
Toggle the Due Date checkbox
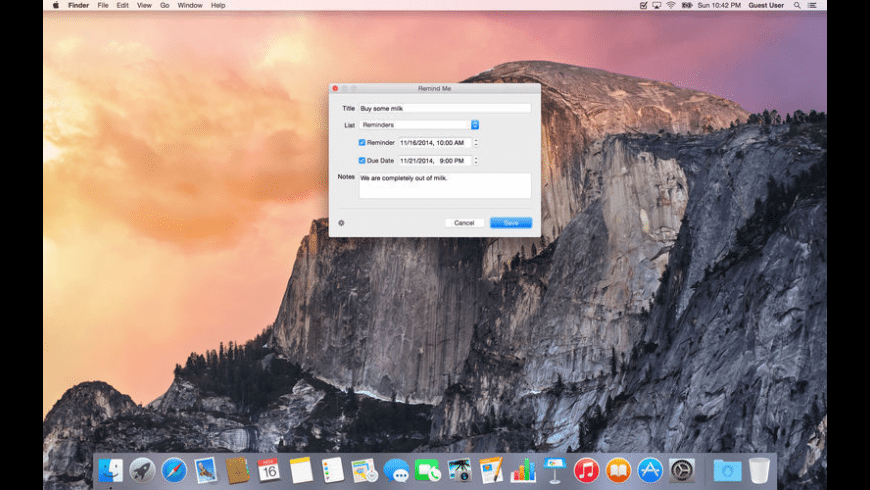point(362,160)
